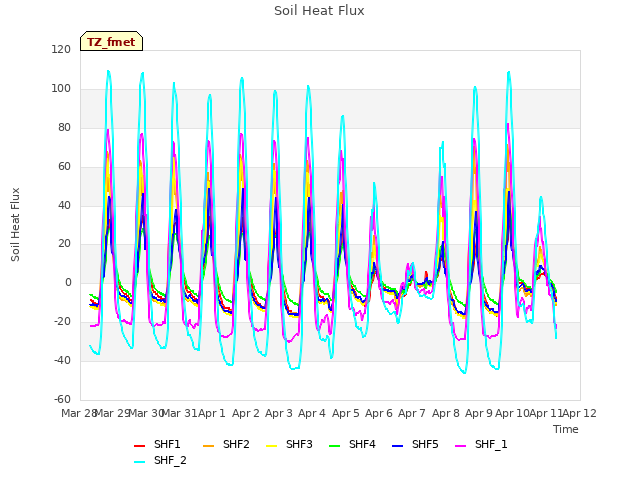This screenshot has height=480, width=640.
Task: Toggle SHF2 series via legend label
Action: click(236, 444)
